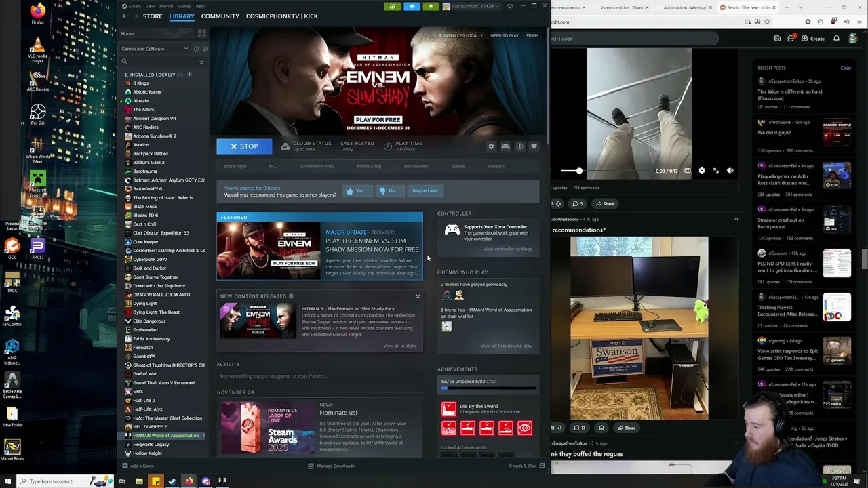Click View controller settings link
The width and height of the screenshot is (868, 488).
point(507,249)
